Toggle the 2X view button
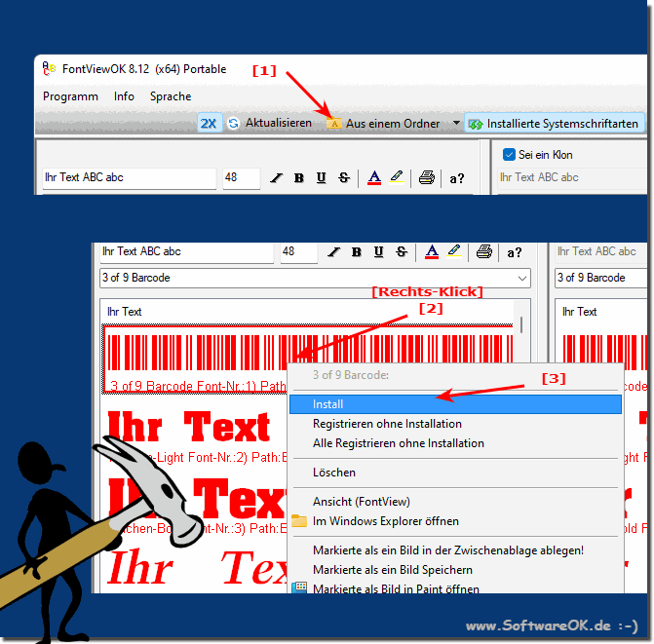654x644 pixels. point(209,124)
